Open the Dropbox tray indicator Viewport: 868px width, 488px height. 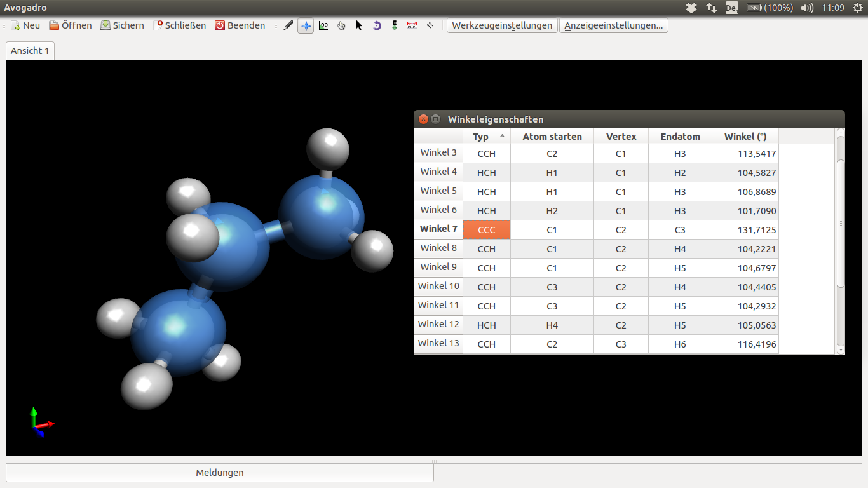click(x=691, y=8)
